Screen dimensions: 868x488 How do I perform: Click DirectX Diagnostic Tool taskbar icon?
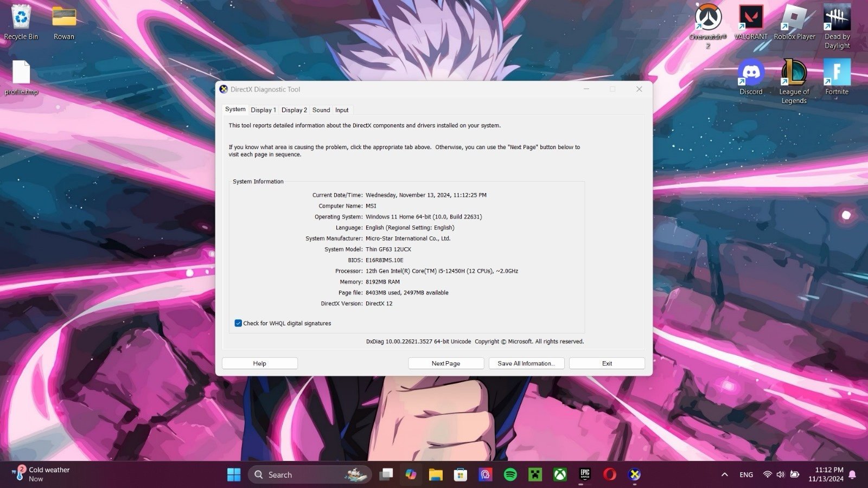click(635, 474)
